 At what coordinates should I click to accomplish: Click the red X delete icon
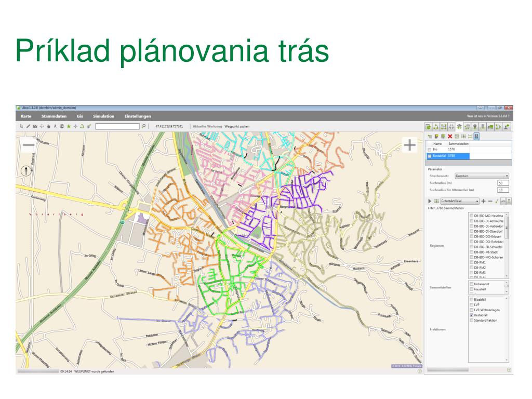pyautogui.click(x=450, y=137)
